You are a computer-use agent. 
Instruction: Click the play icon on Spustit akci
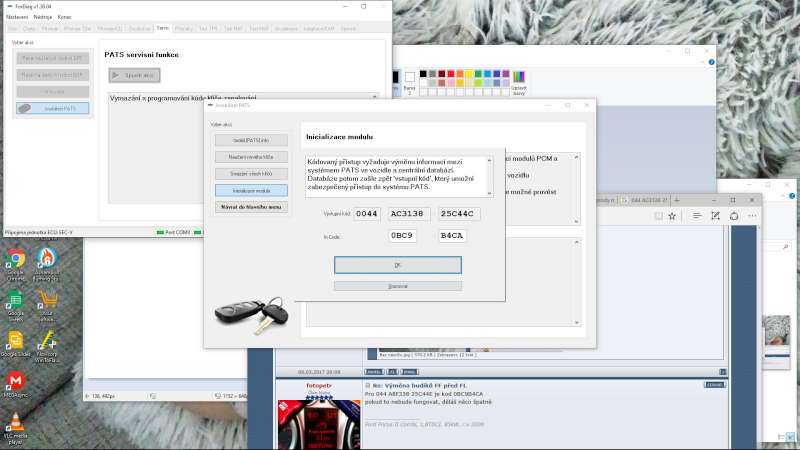pyautogui.click(x=118, y=75)
